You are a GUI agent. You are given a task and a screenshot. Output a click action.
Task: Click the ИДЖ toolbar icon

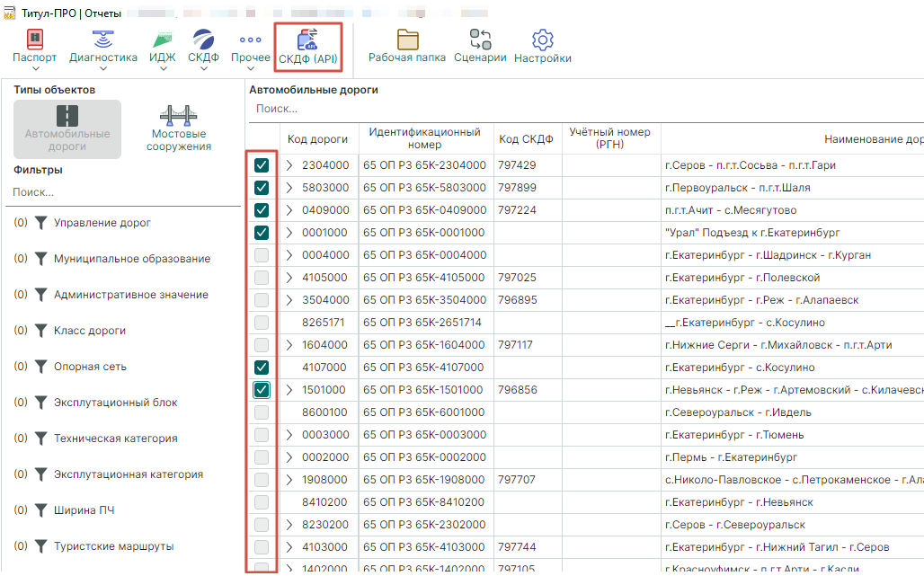162,40
